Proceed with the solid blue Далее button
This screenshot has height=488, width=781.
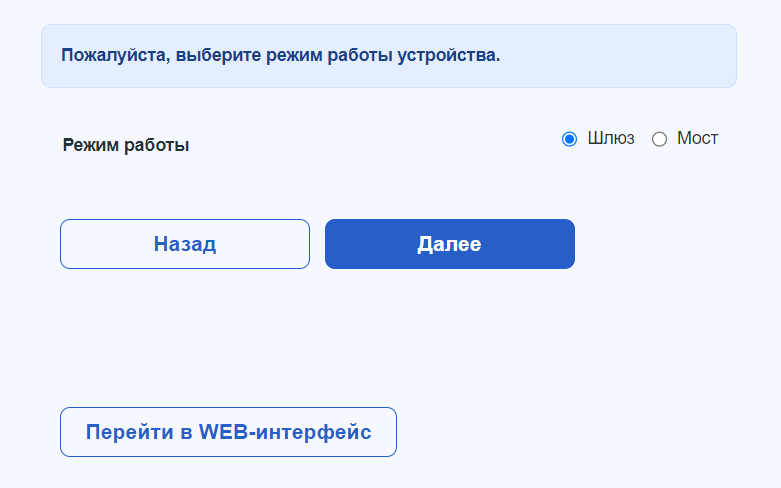tap(450, 244)
